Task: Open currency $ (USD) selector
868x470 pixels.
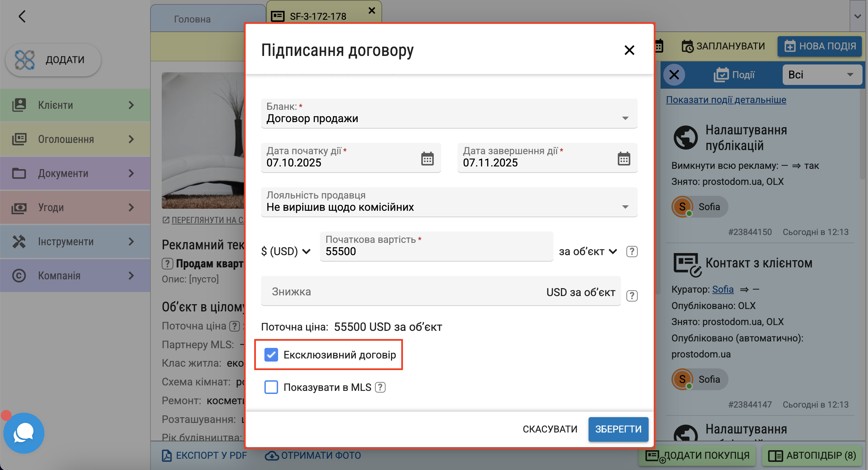Action: (286, 251)
